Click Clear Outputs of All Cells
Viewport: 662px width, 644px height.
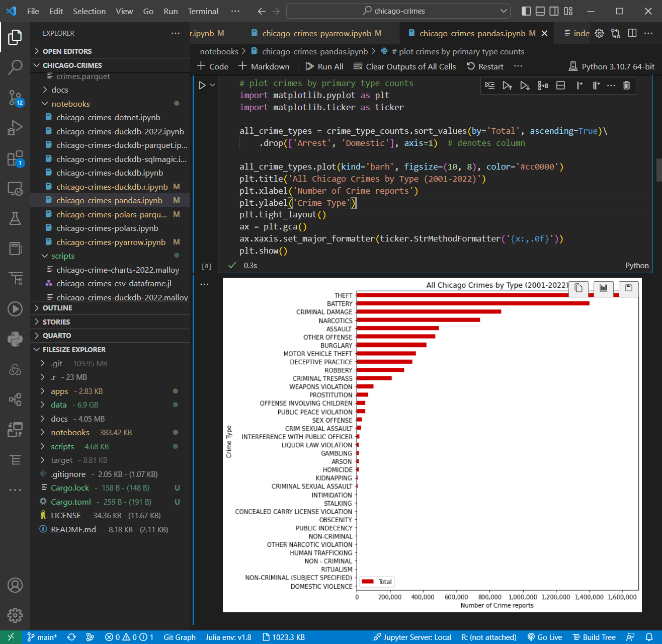[x=404, y=66]
